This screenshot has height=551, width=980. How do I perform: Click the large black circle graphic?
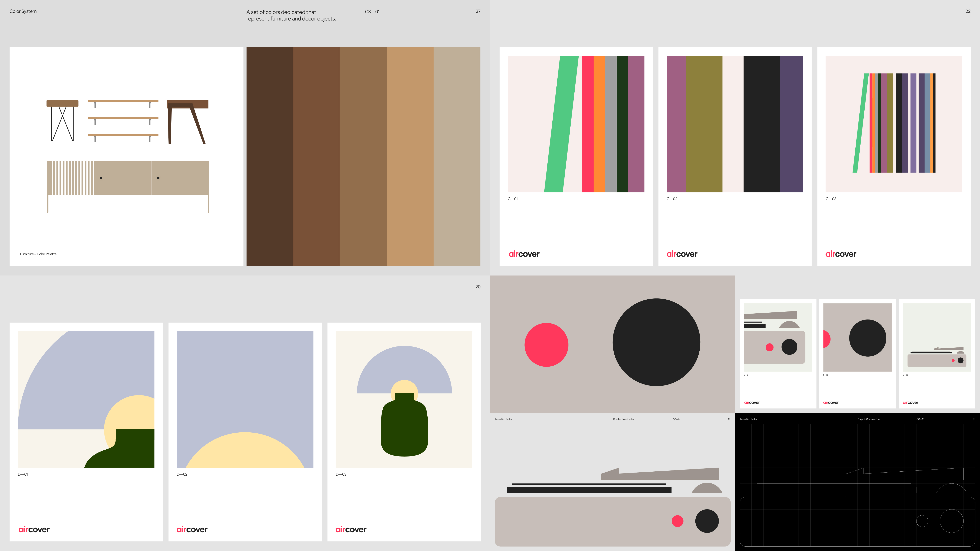(x=656, y=342)
